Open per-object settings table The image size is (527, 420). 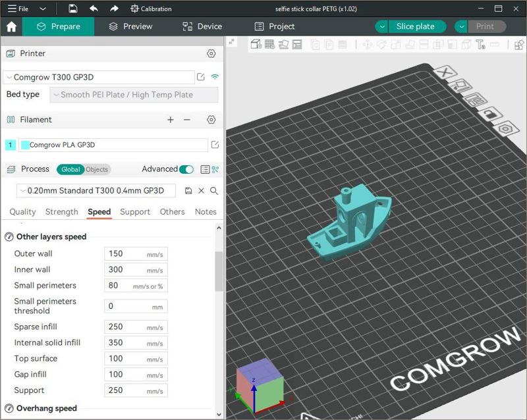click(x=205, y=169)
